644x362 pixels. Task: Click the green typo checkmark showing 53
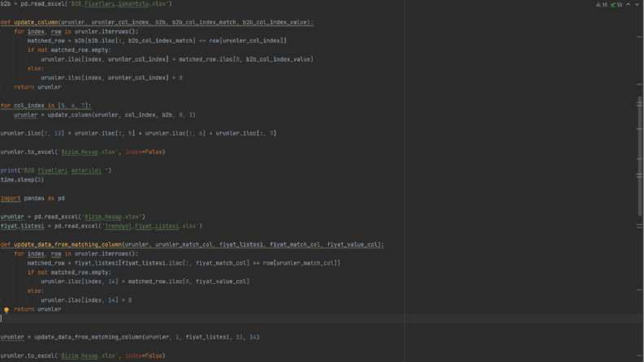tap(616, 5)
